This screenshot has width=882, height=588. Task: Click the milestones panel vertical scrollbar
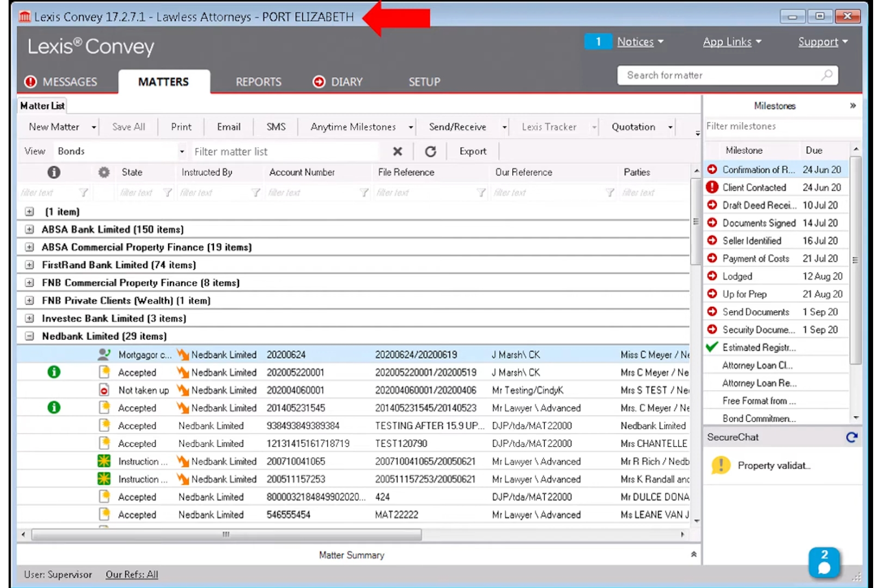855,260
